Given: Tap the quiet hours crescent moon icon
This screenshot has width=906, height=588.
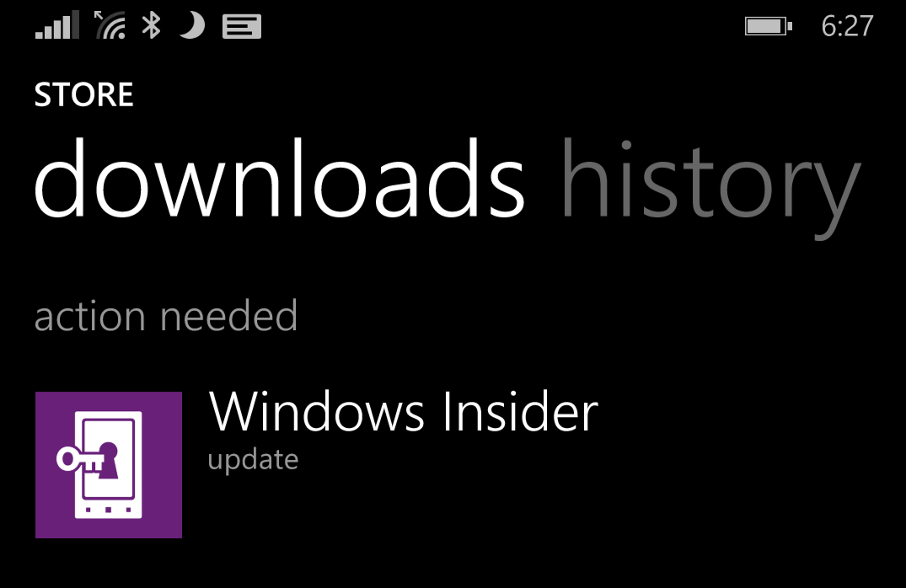Looking at the screenshot, I should [192, 26].
